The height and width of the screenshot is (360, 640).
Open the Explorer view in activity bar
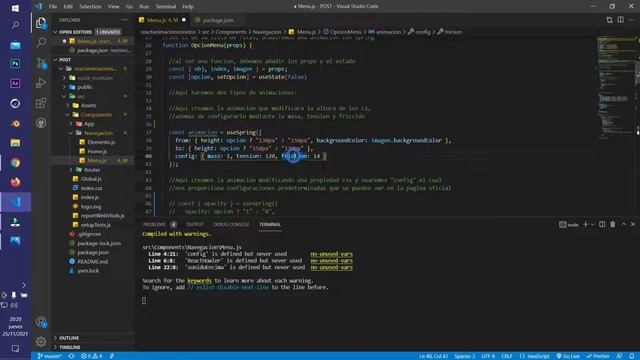[x=41, y=23]
